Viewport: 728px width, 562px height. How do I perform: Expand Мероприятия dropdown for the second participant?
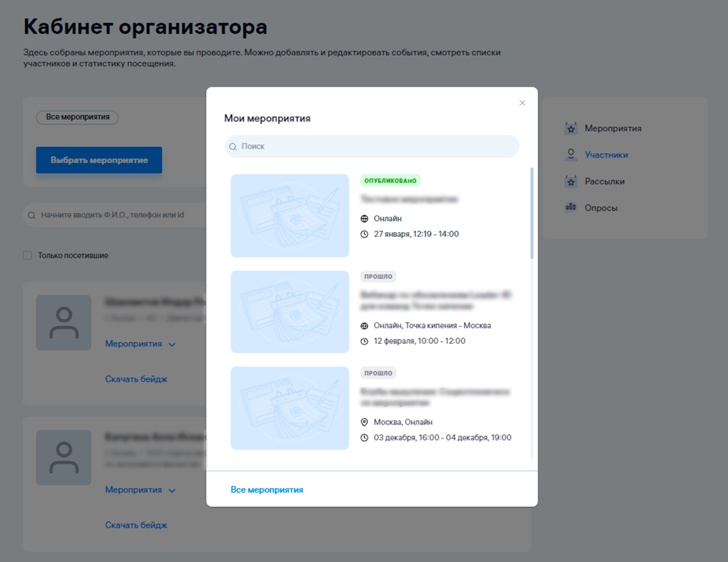pos(140,490)
